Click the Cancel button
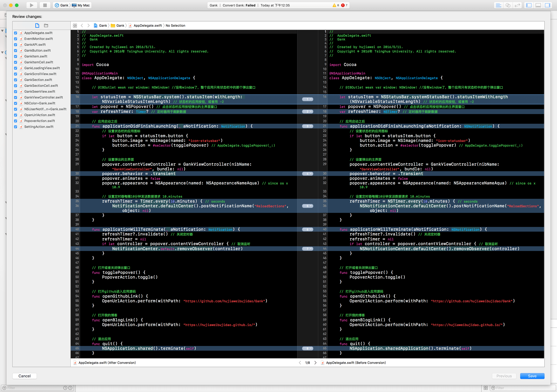Viewport: 557px width, 392px height. point(24,376)
